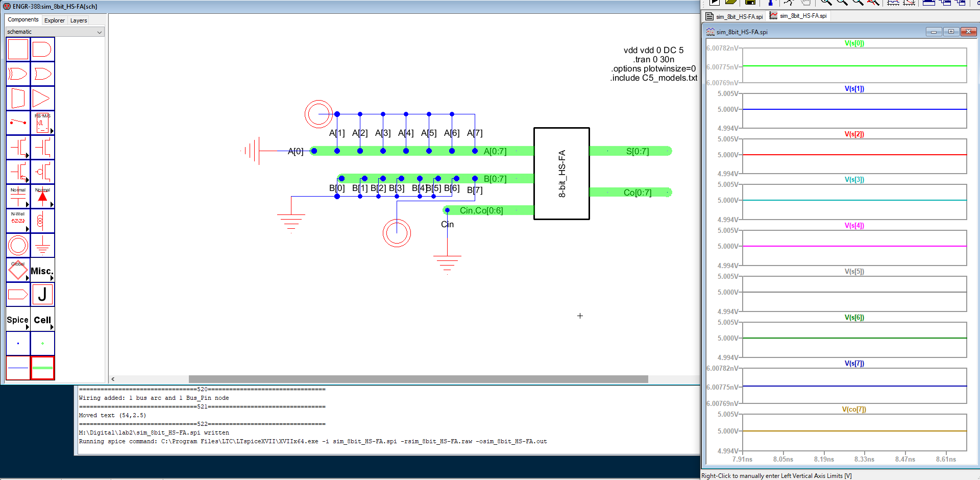
Task: Click the hand Halt icon in LTspice toolbar
Action: [805, 3]
